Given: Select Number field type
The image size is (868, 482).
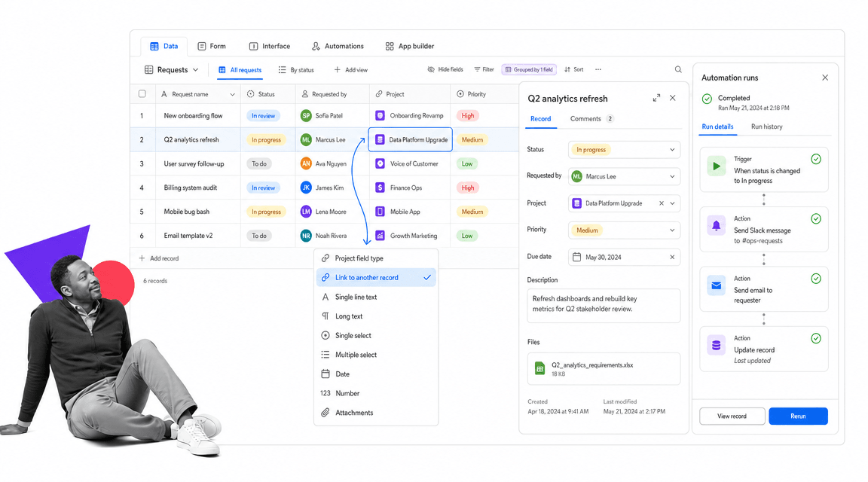Looking at the screenshot, I should pyautogui.click(x=377, y=393).
